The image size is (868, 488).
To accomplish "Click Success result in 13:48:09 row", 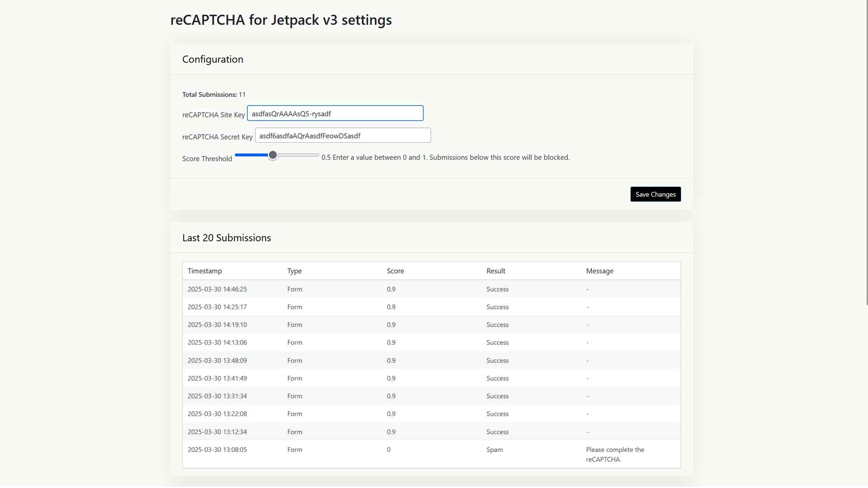I will pos(497,361).
